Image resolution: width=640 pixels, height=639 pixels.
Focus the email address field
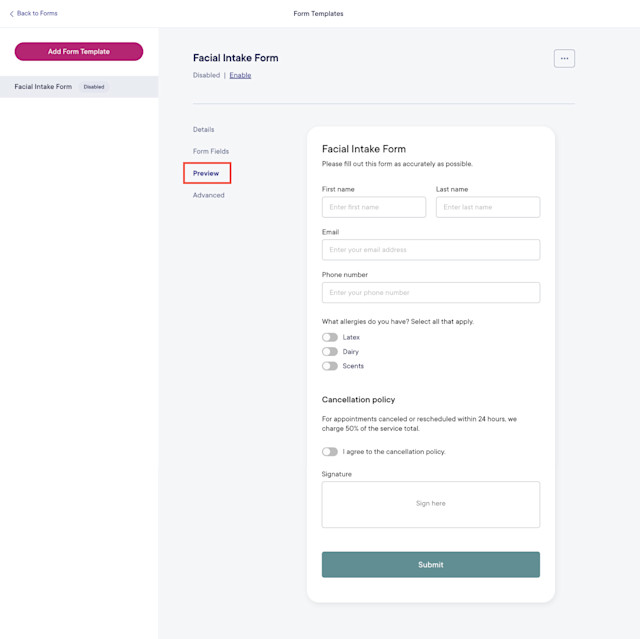pyautogui.click(x=431, y=250)
